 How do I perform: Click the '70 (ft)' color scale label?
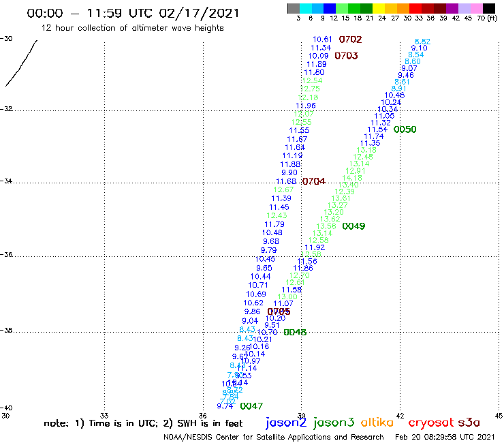coord(487,18)
